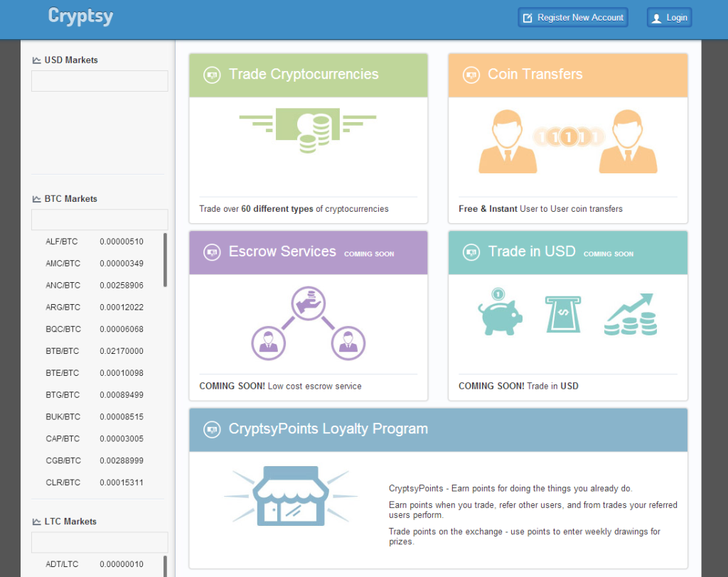
Task: Focus the USD Markets search field
Action: pyautogui.click(x=100, y=81)
